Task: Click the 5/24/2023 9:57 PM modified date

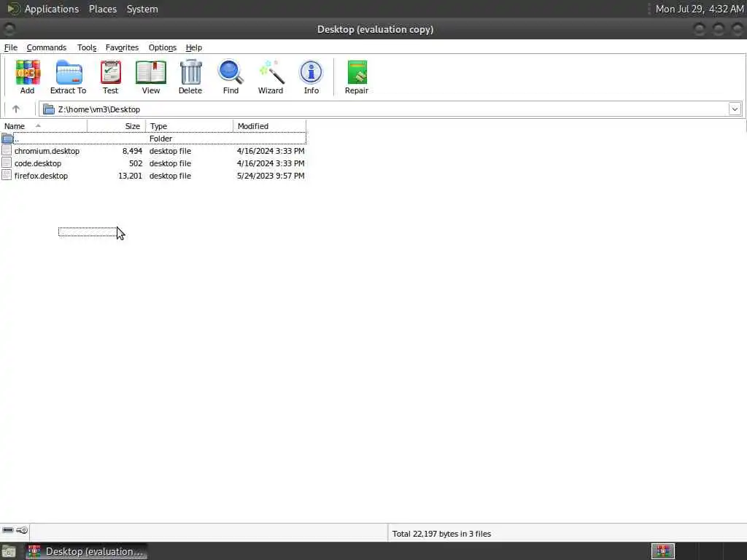Action: click(271, 176)
